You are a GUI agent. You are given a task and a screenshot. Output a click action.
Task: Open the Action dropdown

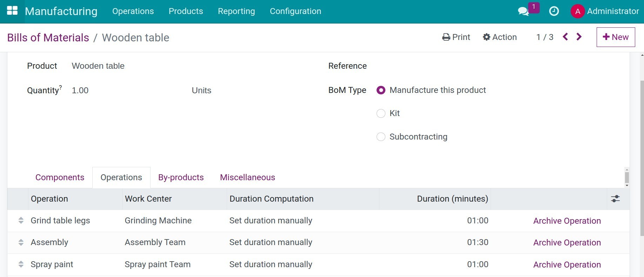tap(500, 37)
